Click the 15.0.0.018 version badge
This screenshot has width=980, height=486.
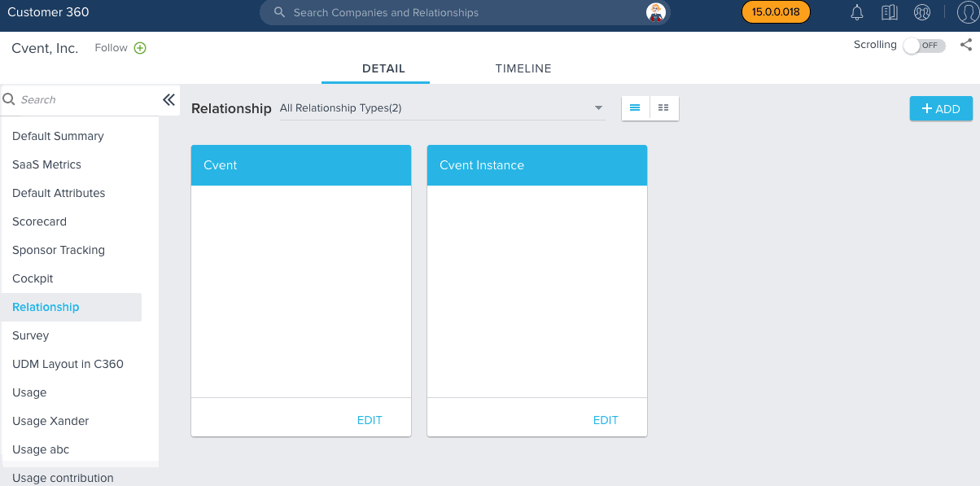(776, 12)
